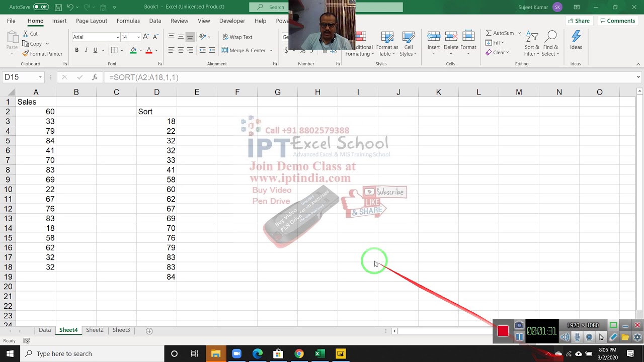The height and width of the screenshot is (362, 644).
Task: Click the recorder pause button
Action: (519, 337)
